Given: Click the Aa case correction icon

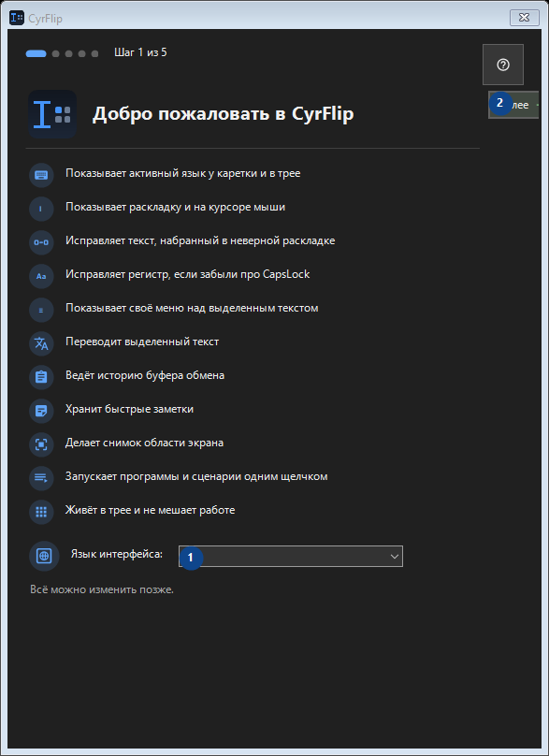Looking at the screenshot, I should coord(41,276).
